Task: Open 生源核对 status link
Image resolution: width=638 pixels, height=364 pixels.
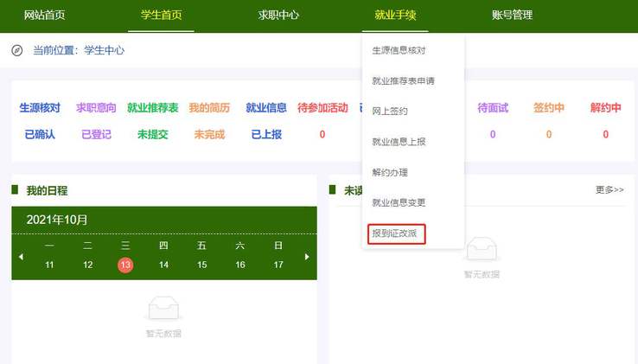Action: click(x=40, y=108)
